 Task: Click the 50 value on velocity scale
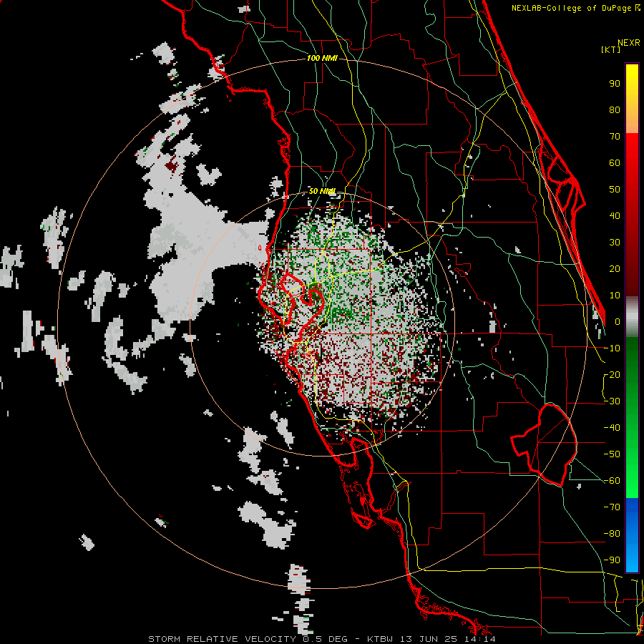(x=615, y=190)
